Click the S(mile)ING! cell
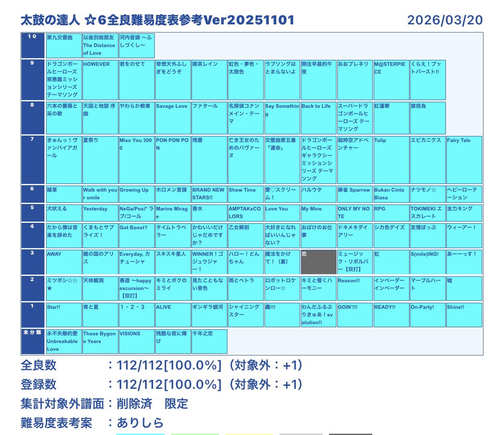Screen dimensions: 504x435 [x=427, y=262]
